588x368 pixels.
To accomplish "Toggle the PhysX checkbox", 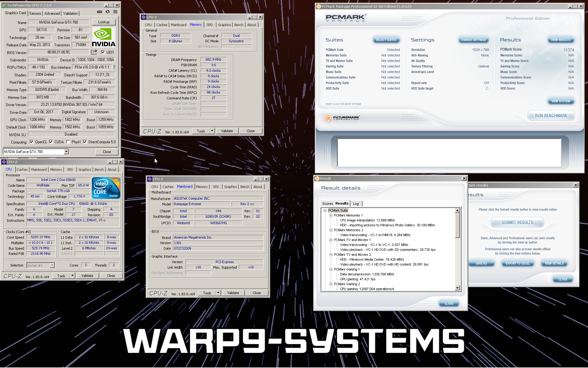I will (x=68, y=142).
